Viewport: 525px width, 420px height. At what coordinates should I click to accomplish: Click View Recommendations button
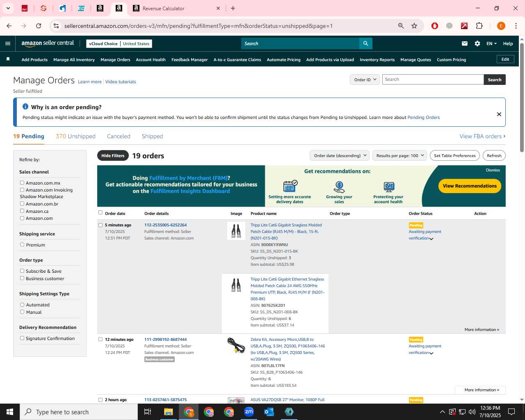point(470,186)
